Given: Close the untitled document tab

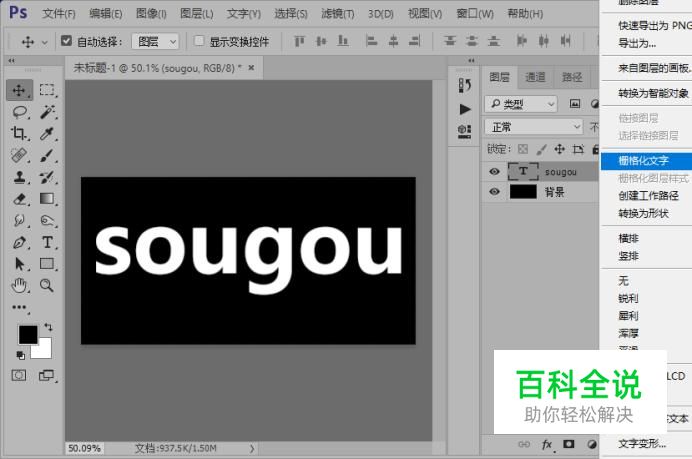Looking at the screenshot, I should coord(251,68).
